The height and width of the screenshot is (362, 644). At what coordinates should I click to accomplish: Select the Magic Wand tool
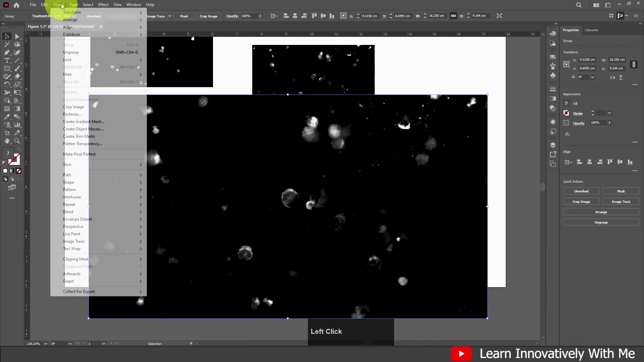coord(7,44)
